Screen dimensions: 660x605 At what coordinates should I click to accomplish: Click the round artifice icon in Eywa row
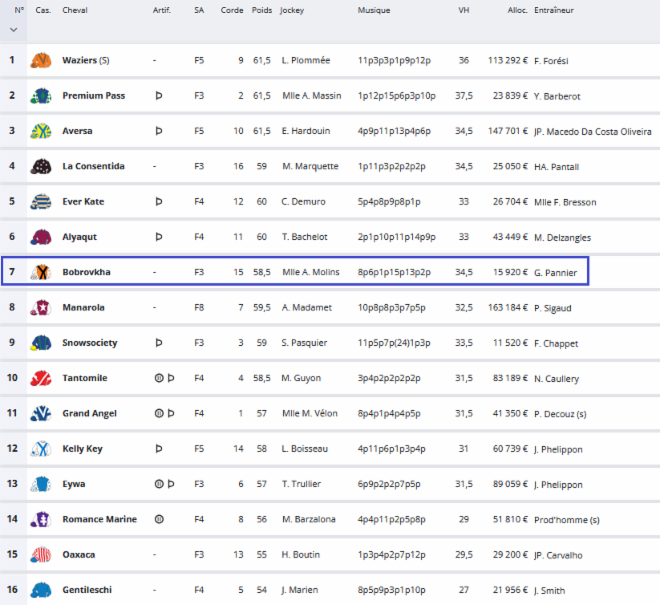pyautogui.click(x=157, y=484)
